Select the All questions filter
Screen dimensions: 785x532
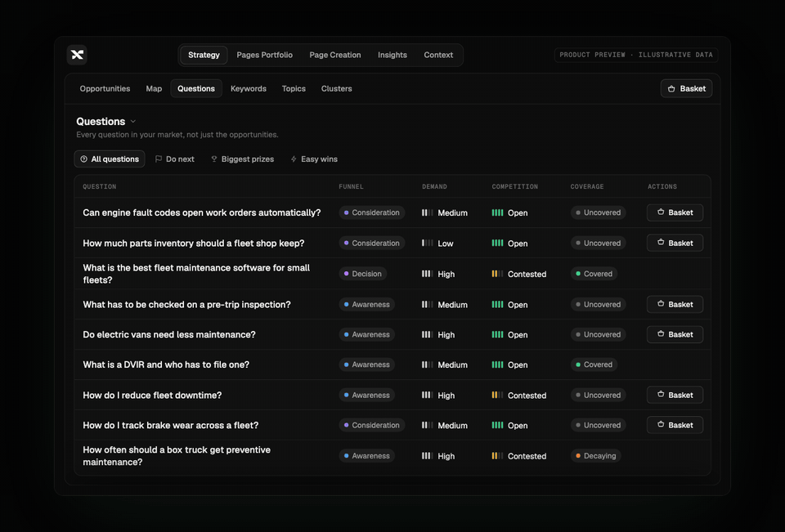(x=110, y=159)
